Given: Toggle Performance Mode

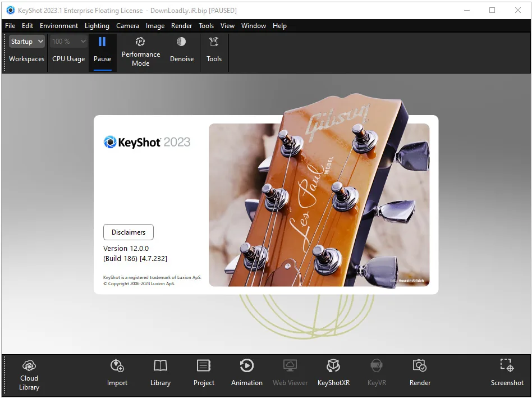Looking at the screenshot, I should pyautogui.click(x=140, y=52).
